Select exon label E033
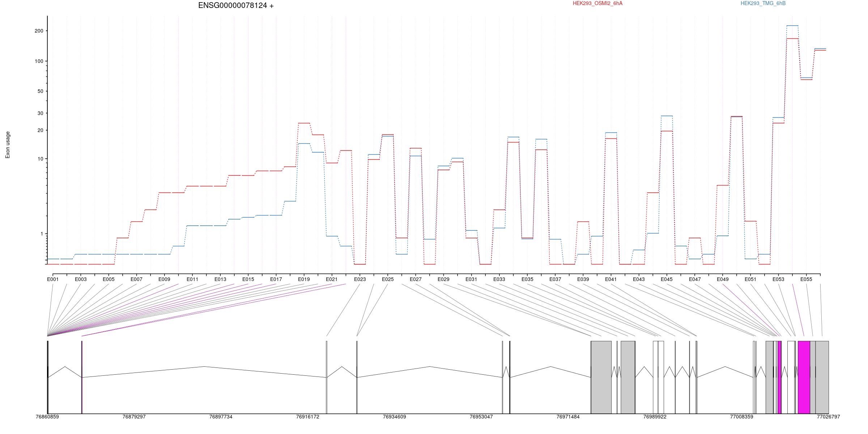Viewport: 868px width, 434px height. coord(499,279)
